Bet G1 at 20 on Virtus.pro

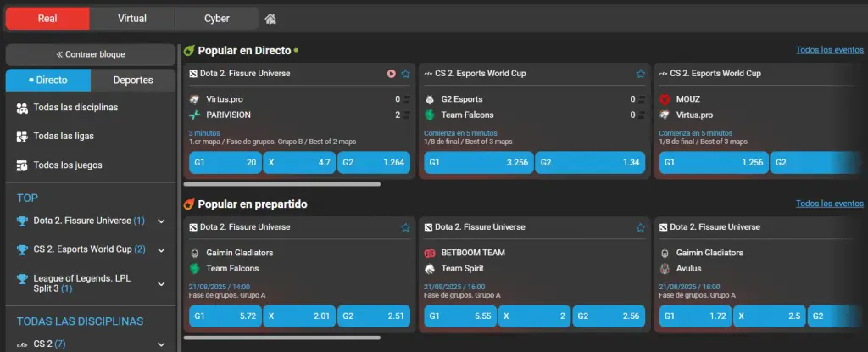coord(225,162)
